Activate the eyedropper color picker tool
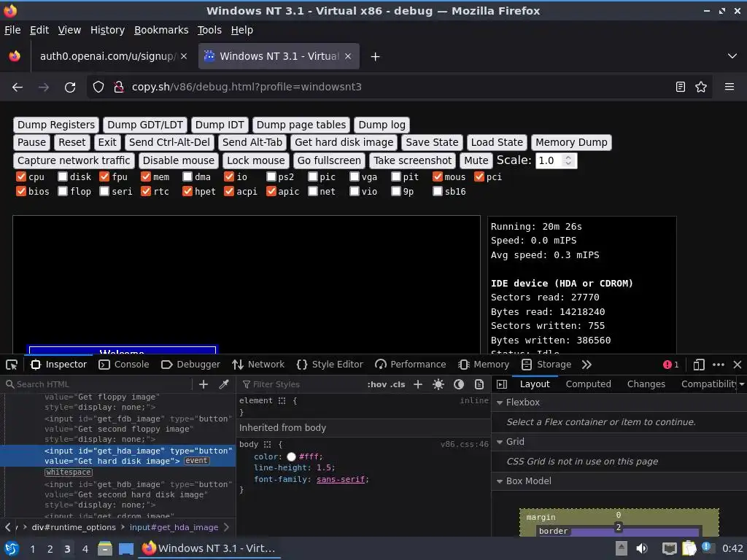Screen dimensions: 747x560 click(224, 384)
